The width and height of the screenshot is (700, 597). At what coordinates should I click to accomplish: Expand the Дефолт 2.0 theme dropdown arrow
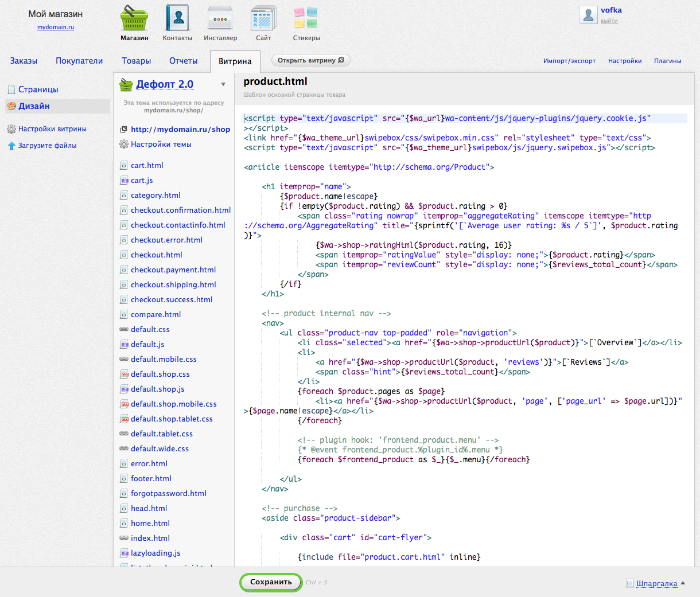(x=223, y=85)
